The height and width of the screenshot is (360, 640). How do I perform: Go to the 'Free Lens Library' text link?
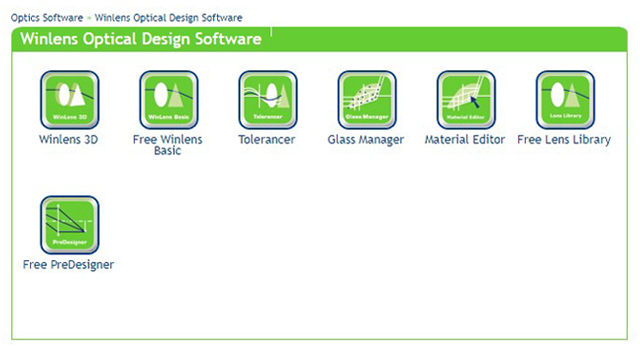(564, 140)
